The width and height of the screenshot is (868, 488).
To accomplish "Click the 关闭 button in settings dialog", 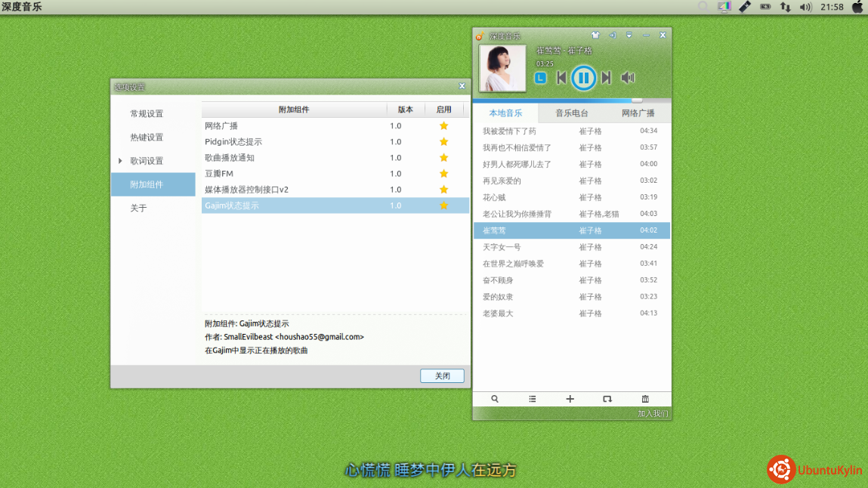I will click(x=442, y=375).
